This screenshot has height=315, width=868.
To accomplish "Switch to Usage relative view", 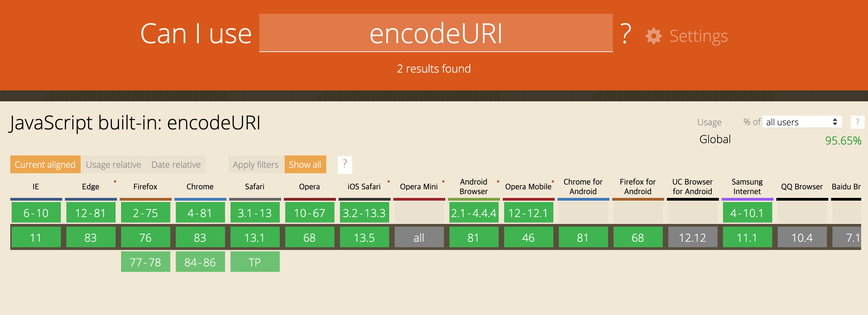I will (114, 165).
